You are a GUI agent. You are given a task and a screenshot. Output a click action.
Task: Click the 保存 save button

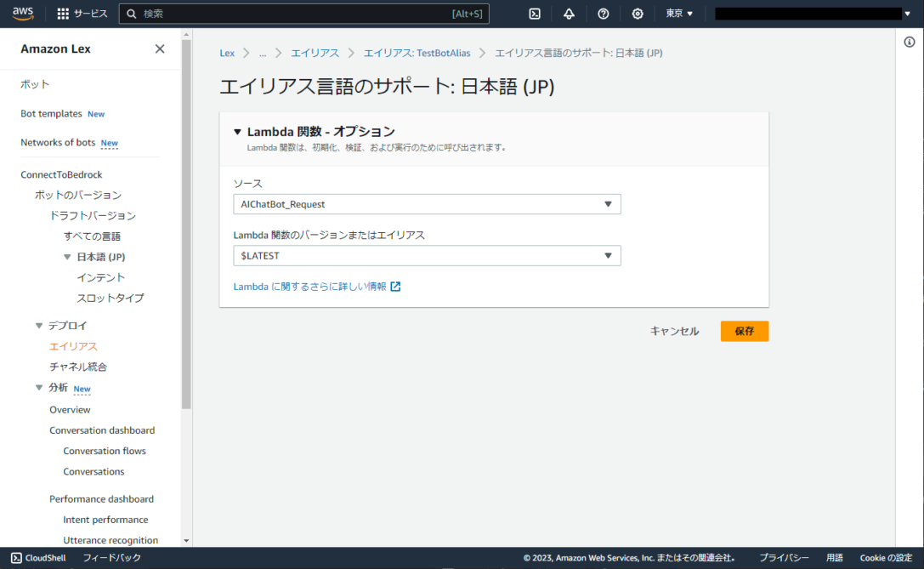tap(744, 331)
